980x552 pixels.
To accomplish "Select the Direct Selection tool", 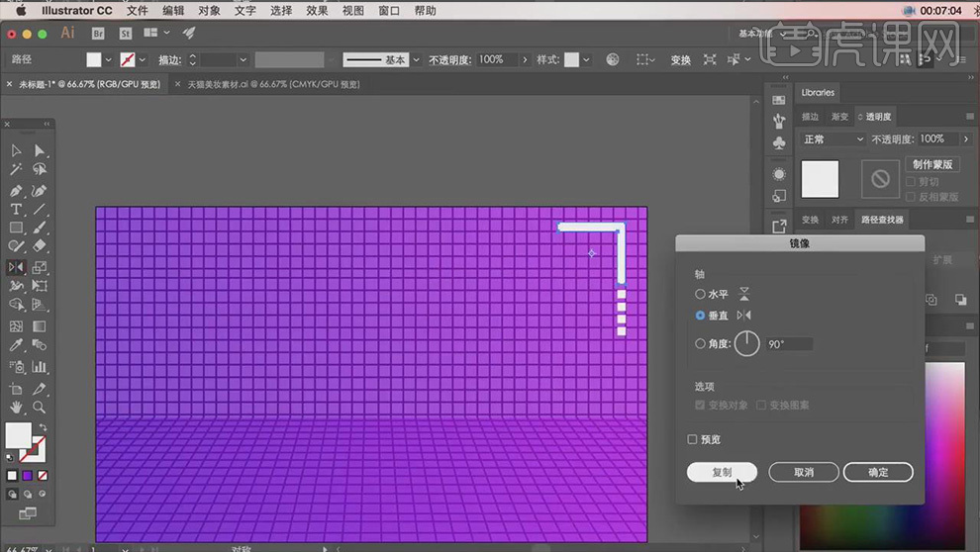I will point(40,150).
